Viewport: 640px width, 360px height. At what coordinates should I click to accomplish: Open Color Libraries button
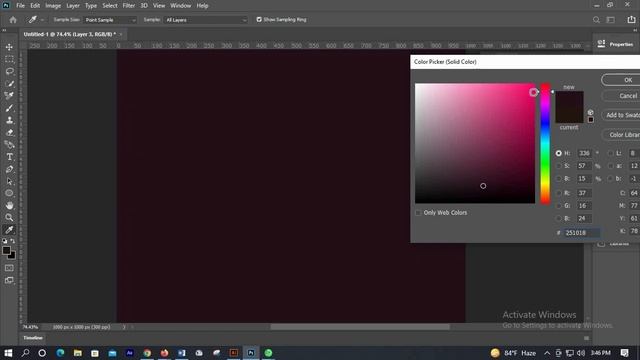621,135
